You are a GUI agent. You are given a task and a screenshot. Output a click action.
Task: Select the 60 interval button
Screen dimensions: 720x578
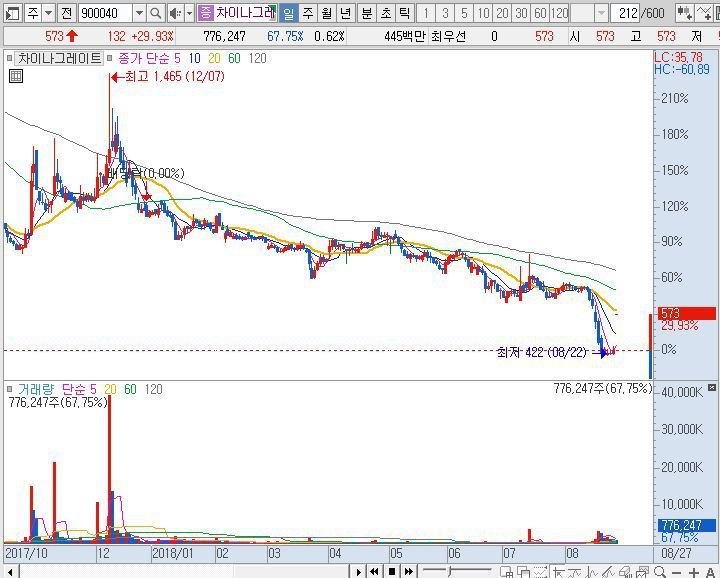[540, 13]
